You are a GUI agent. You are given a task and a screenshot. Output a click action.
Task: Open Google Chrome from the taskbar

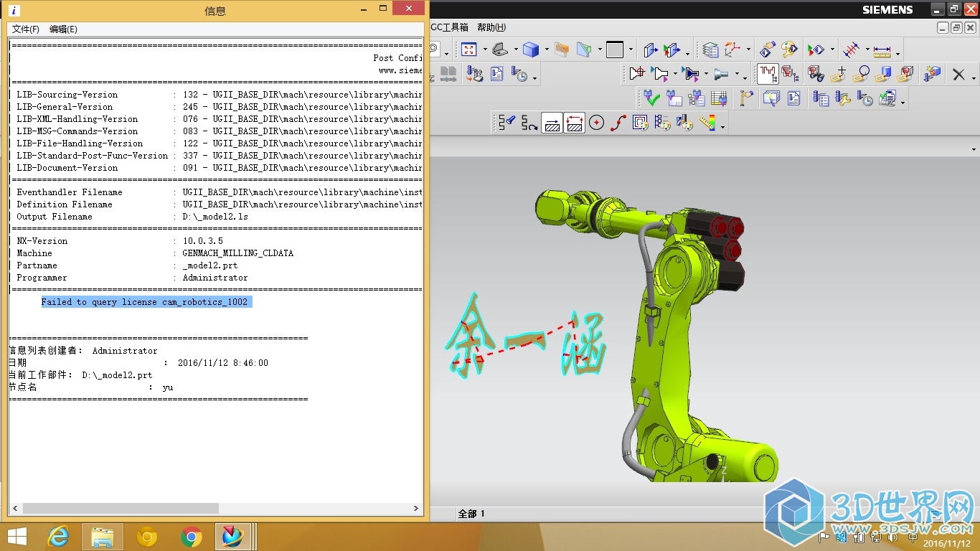click(191, 537)
